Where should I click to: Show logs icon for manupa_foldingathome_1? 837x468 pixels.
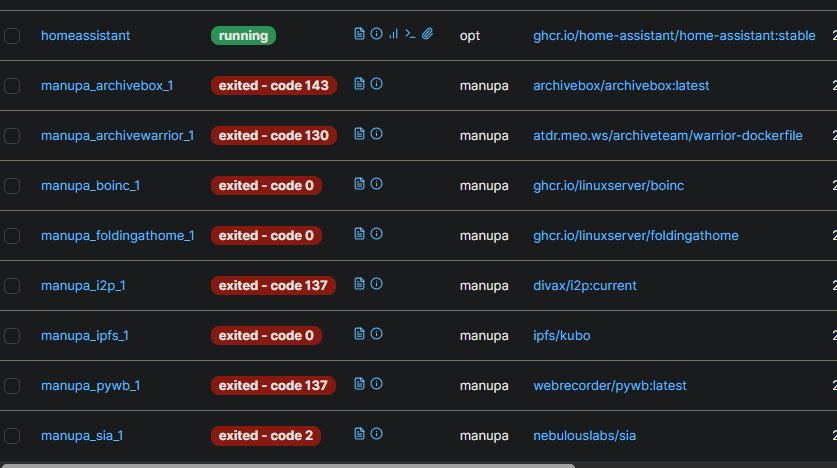(x=359, y=234)
